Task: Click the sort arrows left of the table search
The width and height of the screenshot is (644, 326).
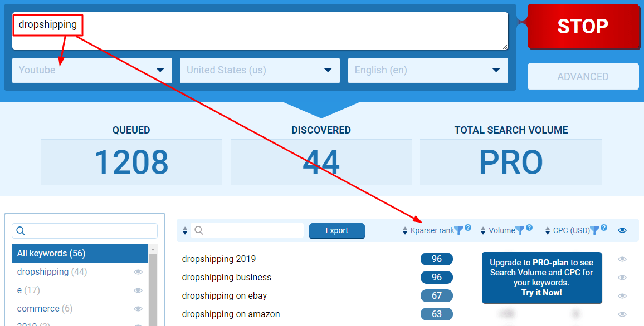Action: (x=184, y=230)
